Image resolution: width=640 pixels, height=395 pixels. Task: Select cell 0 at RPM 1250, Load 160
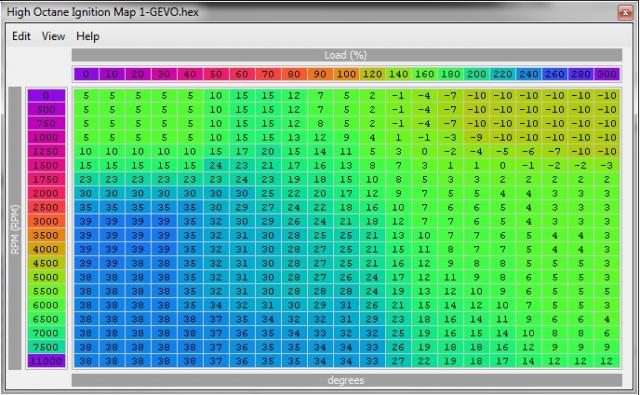pos(424,151)
